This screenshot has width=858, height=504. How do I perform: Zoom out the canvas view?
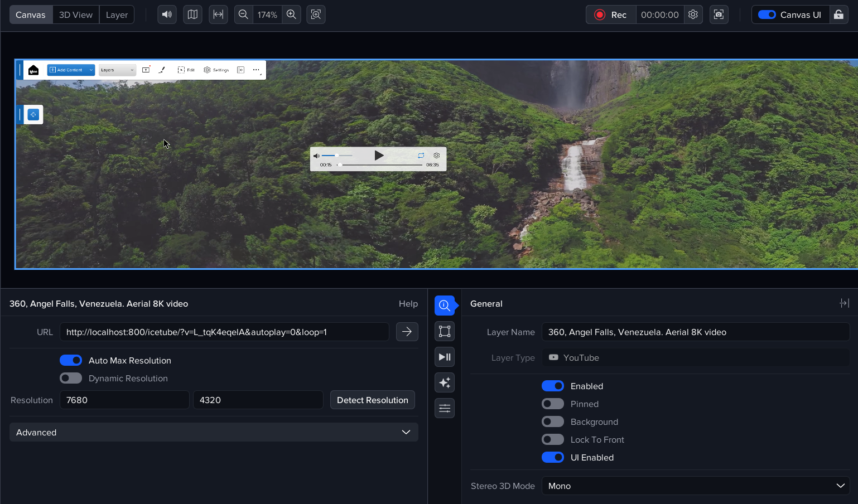[243, 14]
